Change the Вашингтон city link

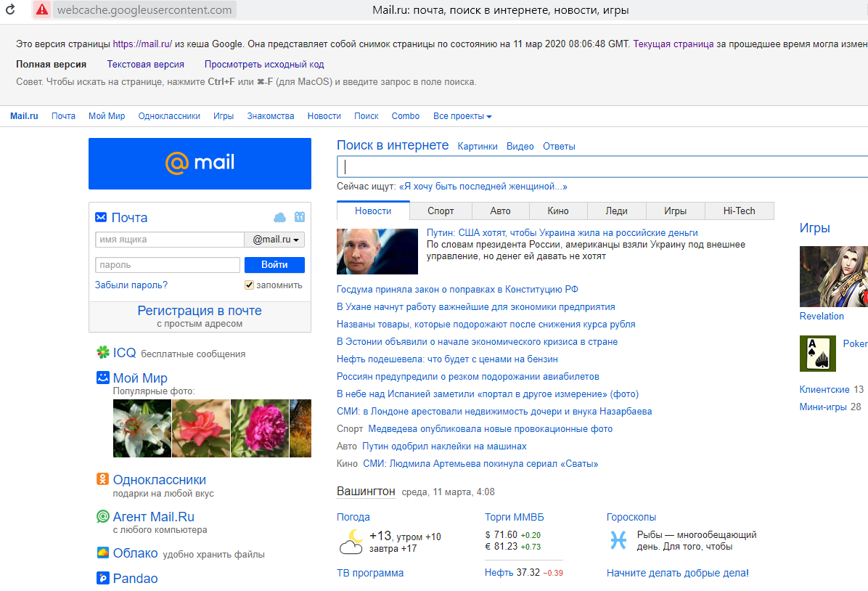coord(366,492)
